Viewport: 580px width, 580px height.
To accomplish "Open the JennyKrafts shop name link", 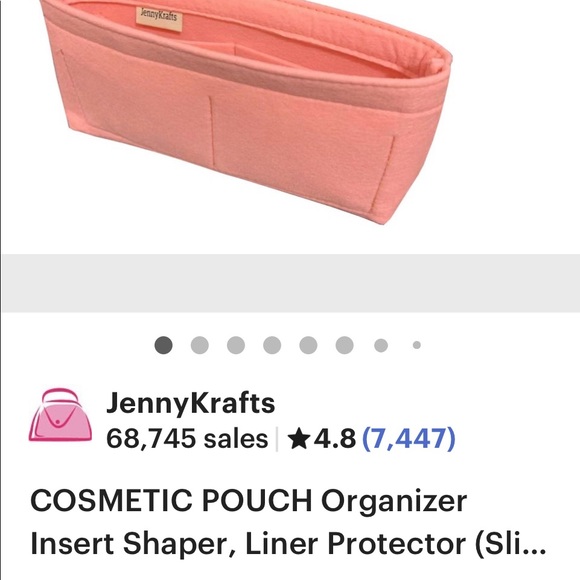I will tap(190, 403).
